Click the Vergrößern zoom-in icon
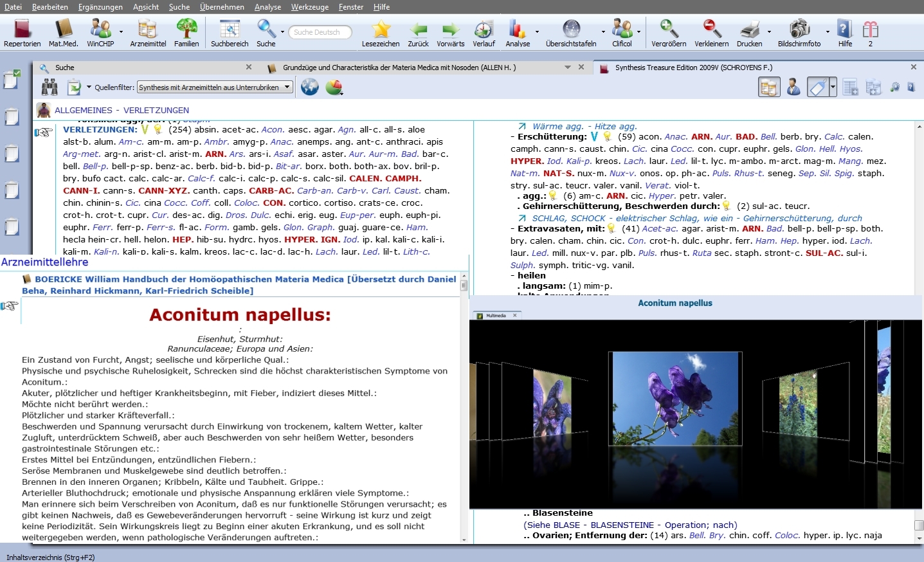This screenshot has height=562, width=924. click(x=669, y=33)
